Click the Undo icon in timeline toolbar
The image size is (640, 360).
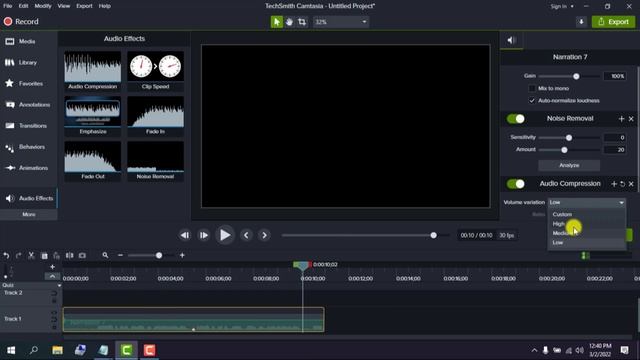coord(6,256)
